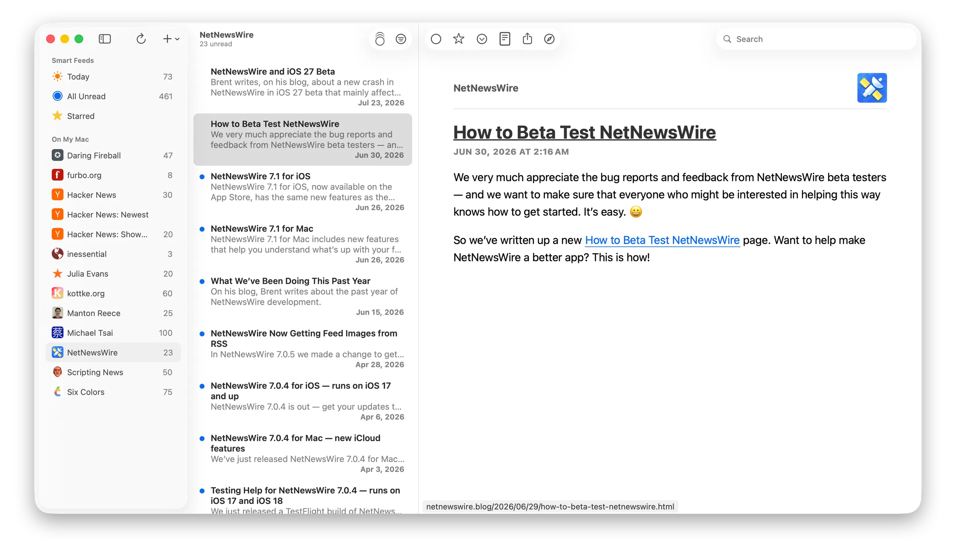Select the All Unread smart feed
Viewport: 956px width, 560px height.
pyautogui.click(x=113, y=96)
